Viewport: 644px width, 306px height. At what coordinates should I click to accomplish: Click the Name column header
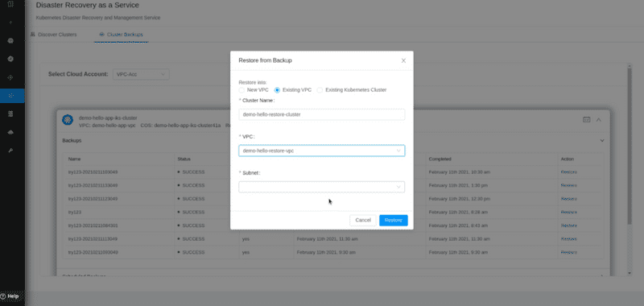pos(74,159)
